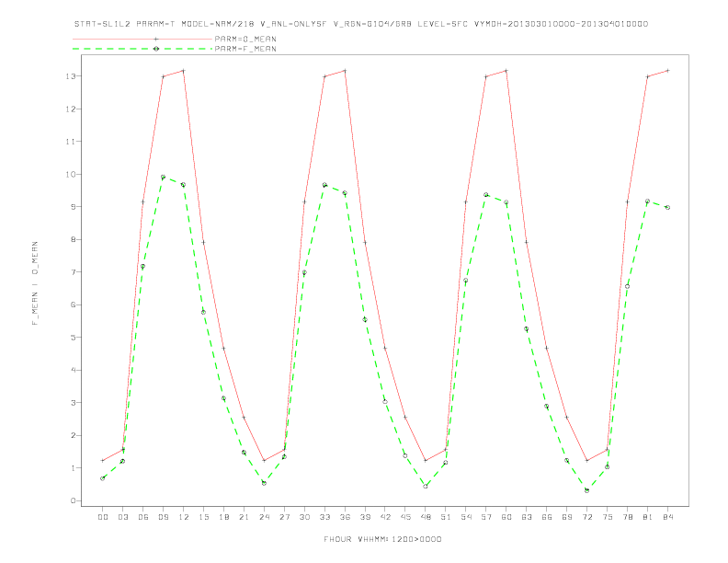Click y-axis tick label 11
Screen dimensions: 728x563
point(71,142)
